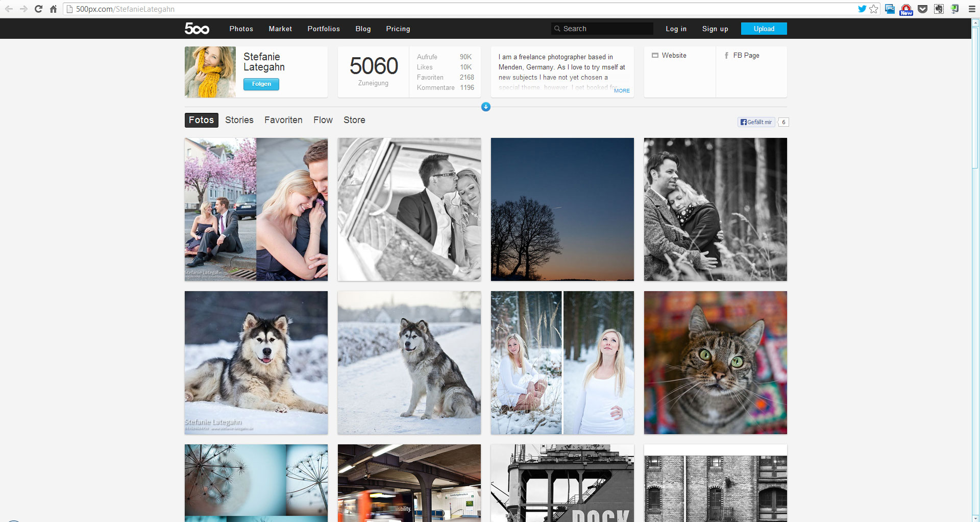The width and height of the screenshot is (980, 522).
Task: Open the FB Page link
Action: pos(746,55)
